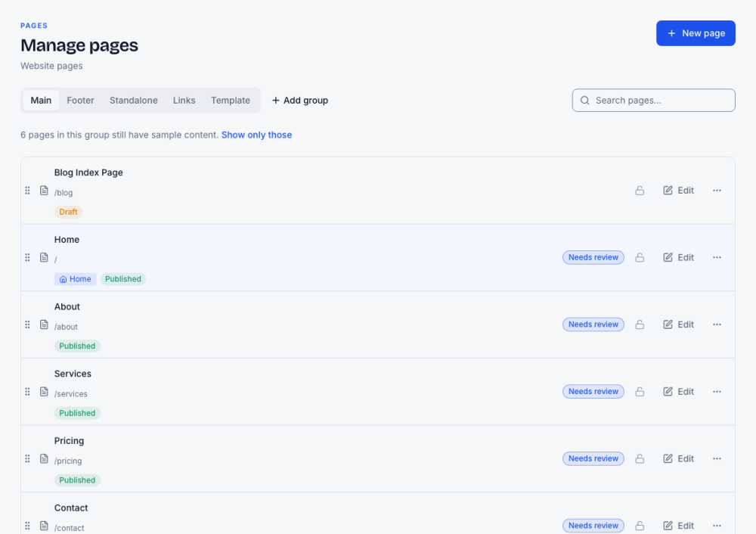Toggle the lock for Blog Index Page
The height and width of the screenshot is (534, 756).
click(640, 191)
